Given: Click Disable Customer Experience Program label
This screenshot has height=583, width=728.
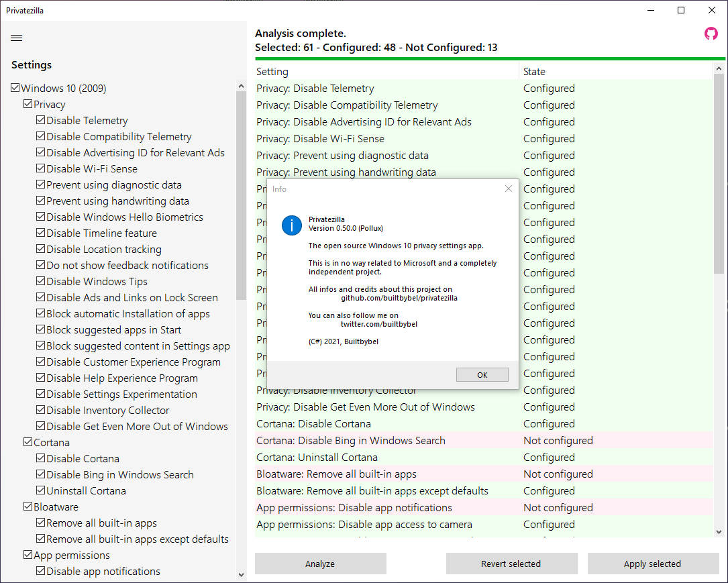Looking at the screenshot, I should (x=134, y=362).
